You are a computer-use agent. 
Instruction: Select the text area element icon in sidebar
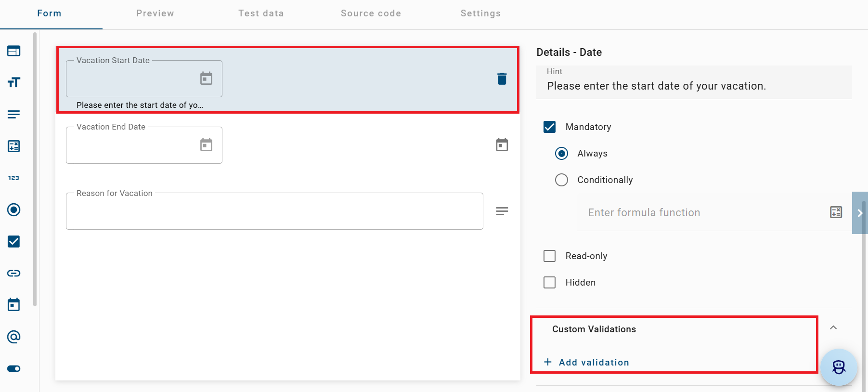point(13,114)
